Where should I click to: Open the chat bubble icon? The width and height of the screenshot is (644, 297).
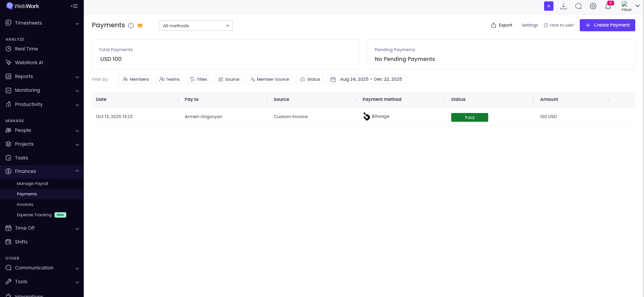[x=578, y=6]
